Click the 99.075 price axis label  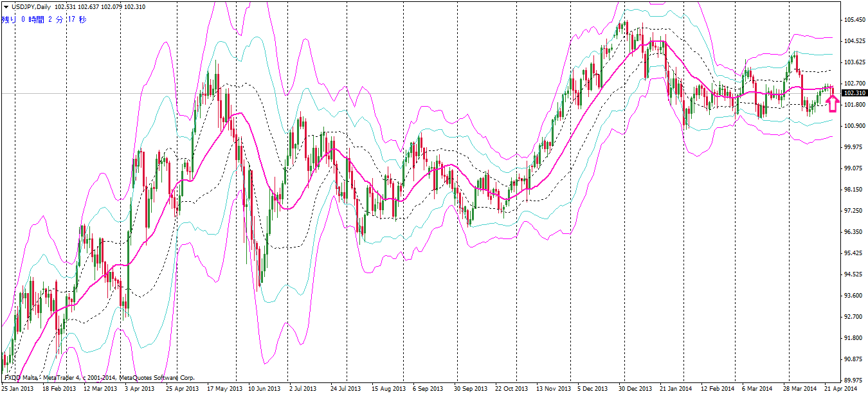(x=853, y=168)
